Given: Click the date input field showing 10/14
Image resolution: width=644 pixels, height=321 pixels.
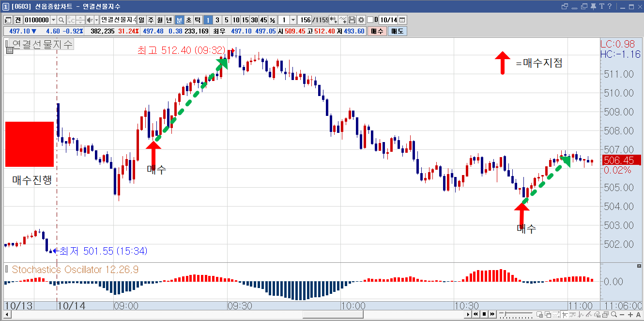Looking at the screenshot, I should point(388,20).
